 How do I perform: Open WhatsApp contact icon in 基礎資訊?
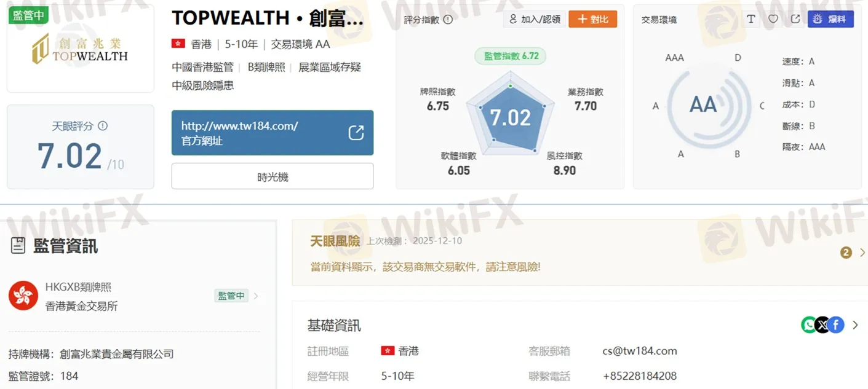pyautogui.click(x=810, y=324)
